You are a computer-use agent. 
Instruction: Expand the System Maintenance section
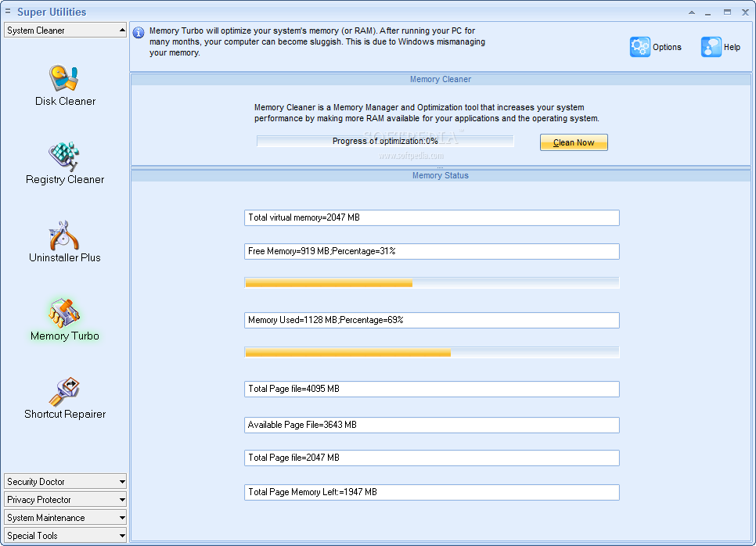[65, 518]
